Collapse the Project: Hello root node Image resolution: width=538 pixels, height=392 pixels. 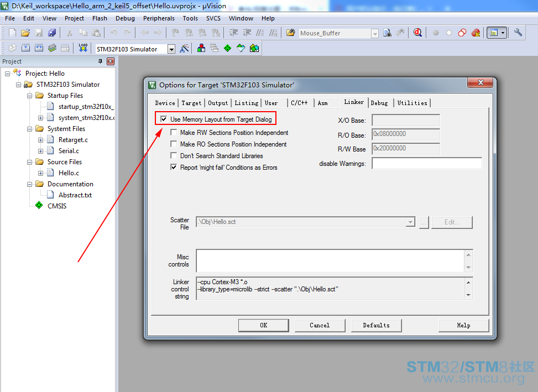point(8,74)
